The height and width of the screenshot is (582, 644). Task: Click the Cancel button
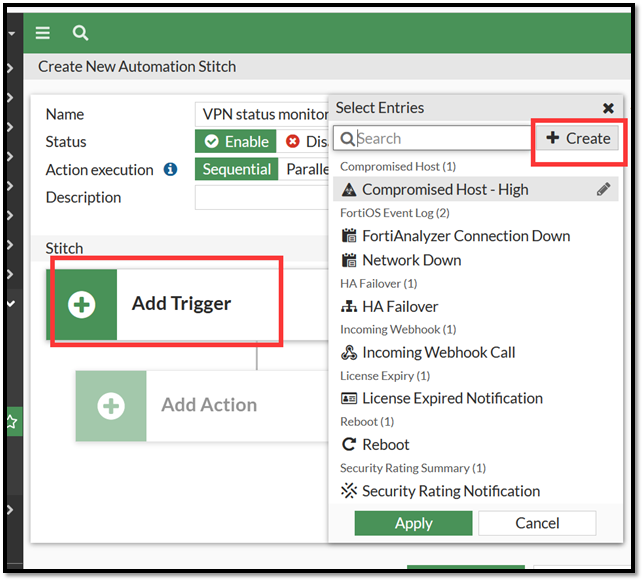coord(537,523)
